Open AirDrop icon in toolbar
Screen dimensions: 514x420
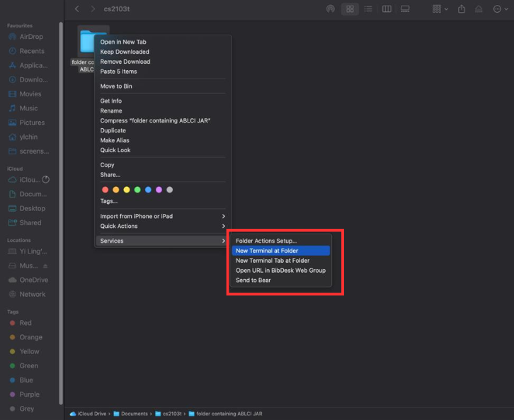(x=331, y=8)
